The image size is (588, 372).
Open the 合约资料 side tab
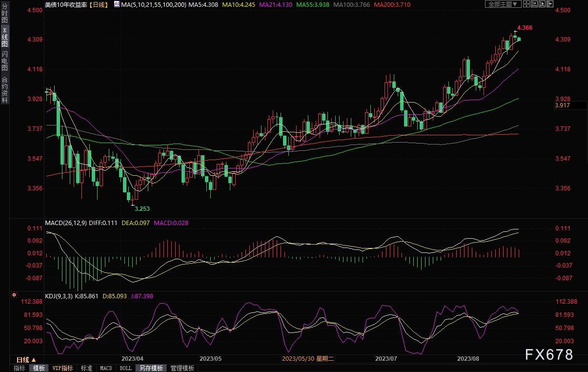click(x=5, y=89)
